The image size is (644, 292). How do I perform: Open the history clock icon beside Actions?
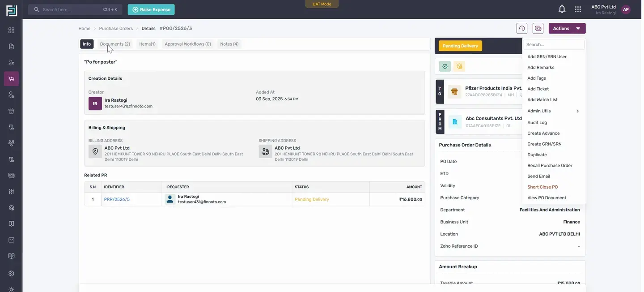coord(522,28)
